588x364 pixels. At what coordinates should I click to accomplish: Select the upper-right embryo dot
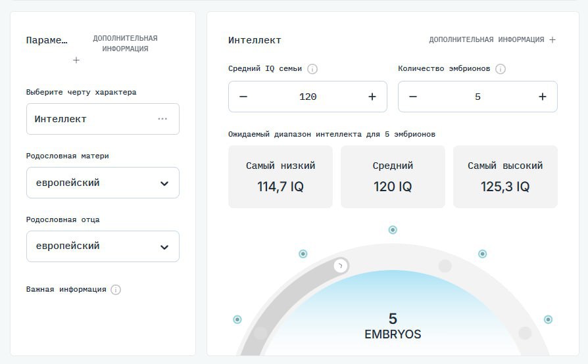point(482,254)
